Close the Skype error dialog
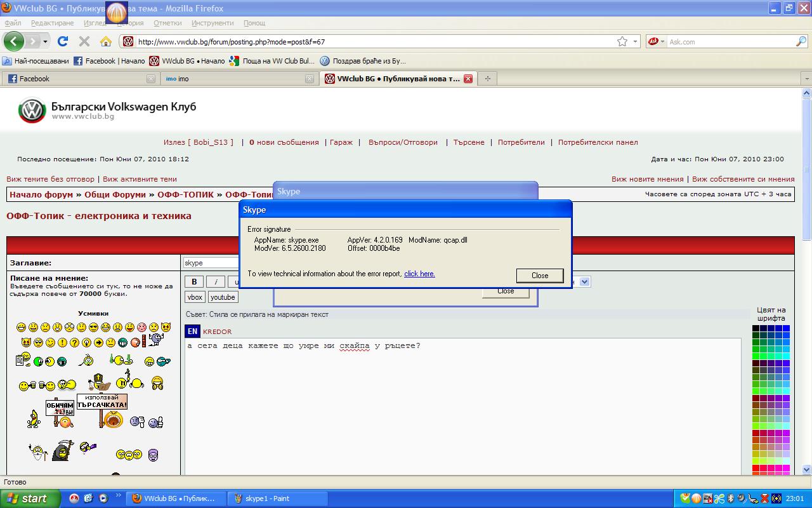This screenshot has height=508, width=812. pyautogui.click(x=540, y=276)
